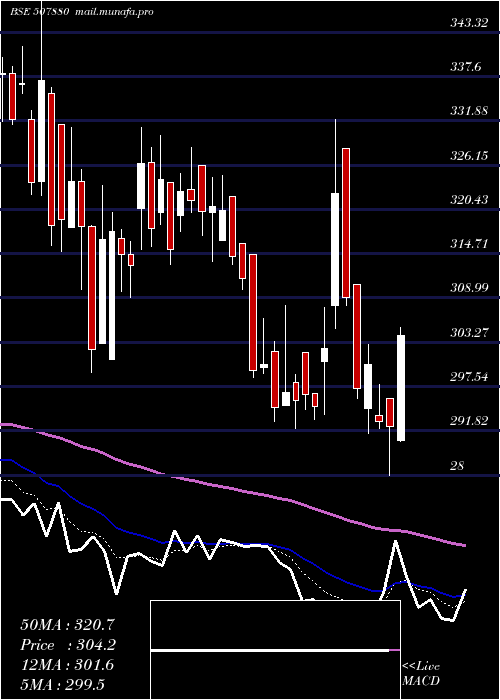Select the 5MA : 299.5 readout
This screenshot has width=500, height=700.
click(x=62, y=684)
